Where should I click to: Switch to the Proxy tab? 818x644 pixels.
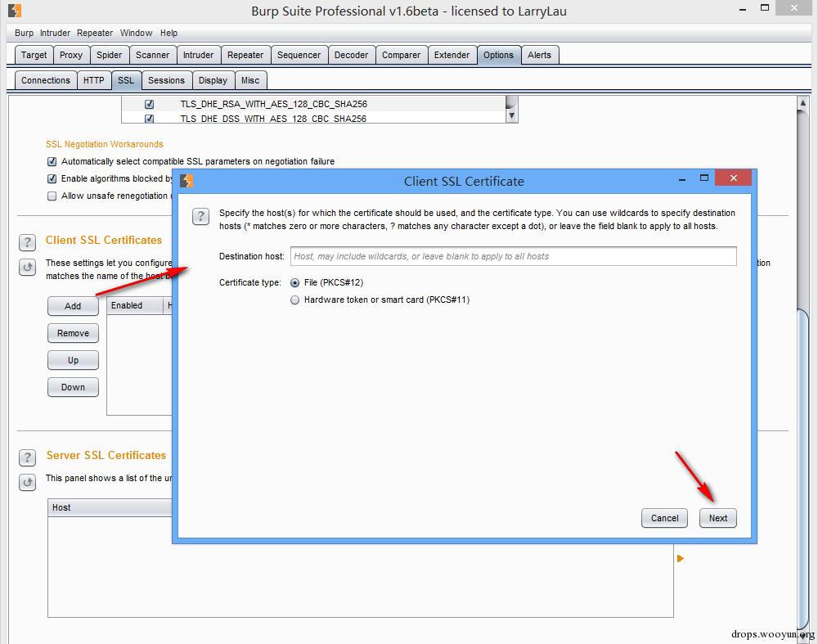tap(71, 55)
